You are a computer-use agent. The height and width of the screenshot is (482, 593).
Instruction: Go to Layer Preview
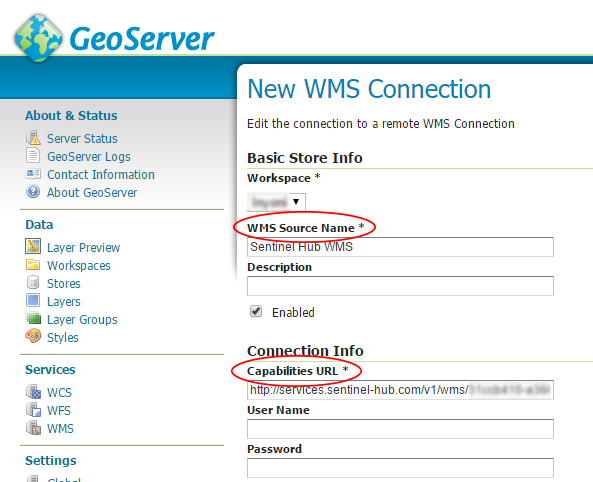83,247
